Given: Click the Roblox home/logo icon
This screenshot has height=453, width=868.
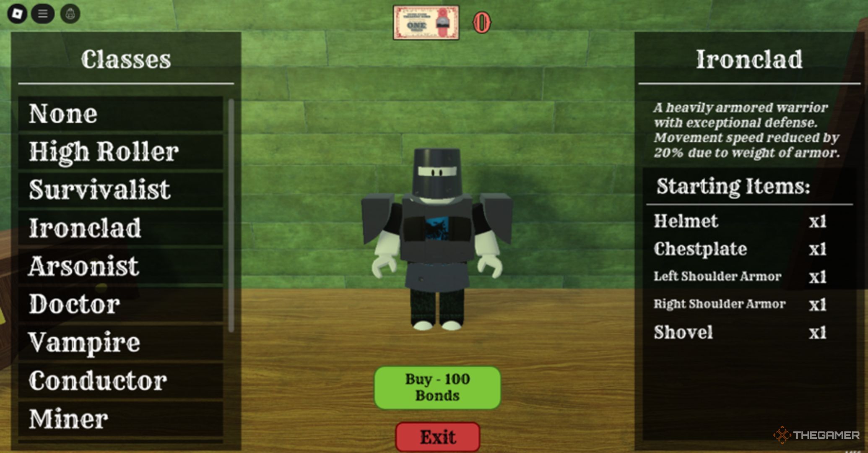Looking at the screenshot, I should coord(17,13).
